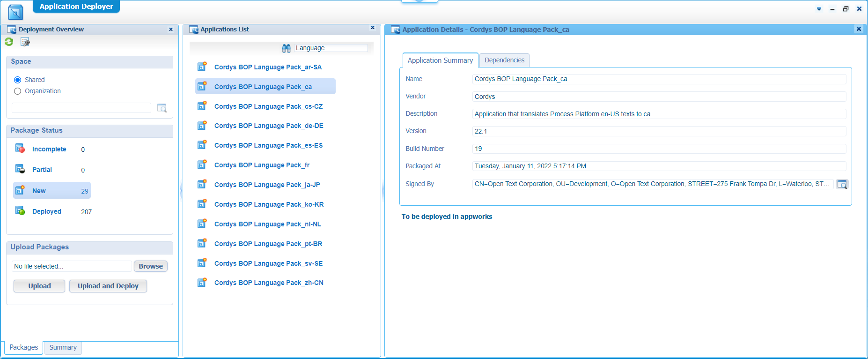Select the Shared space radio button
Image resolution: width=868 pixels, height=359 pixels.
(x=18, y=80)
